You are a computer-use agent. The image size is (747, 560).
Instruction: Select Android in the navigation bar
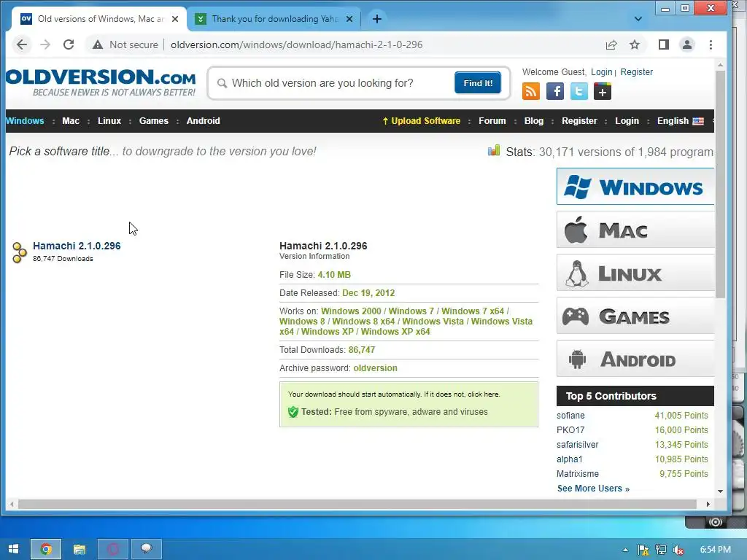tap(203, 121)
